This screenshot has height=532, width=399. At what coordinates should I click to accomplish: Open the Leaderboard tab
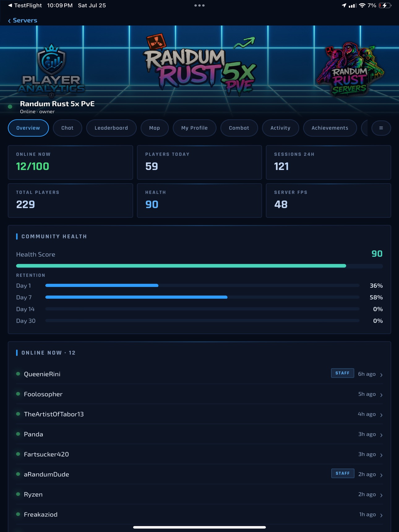[111, 128]
